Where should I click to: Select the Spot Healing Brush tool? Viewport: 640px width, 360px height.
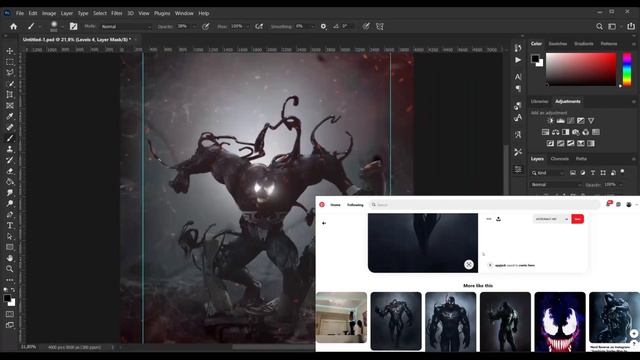(x=10, y=127)
